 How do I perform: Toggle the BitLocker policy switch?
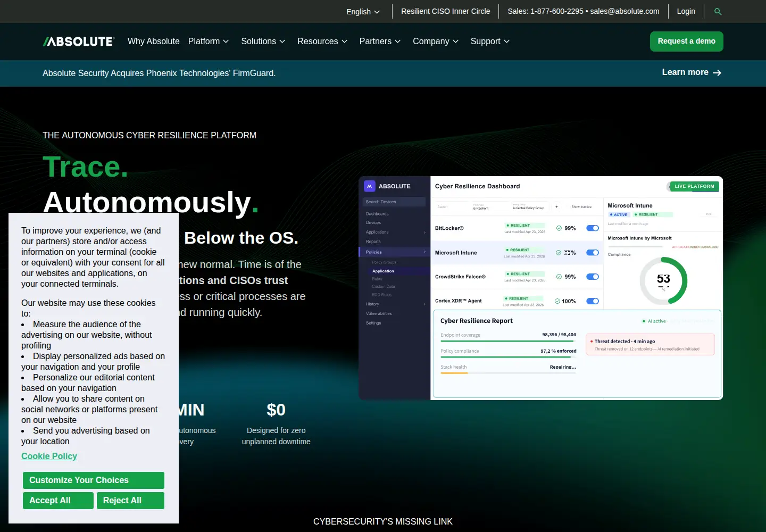coord(593,228)
